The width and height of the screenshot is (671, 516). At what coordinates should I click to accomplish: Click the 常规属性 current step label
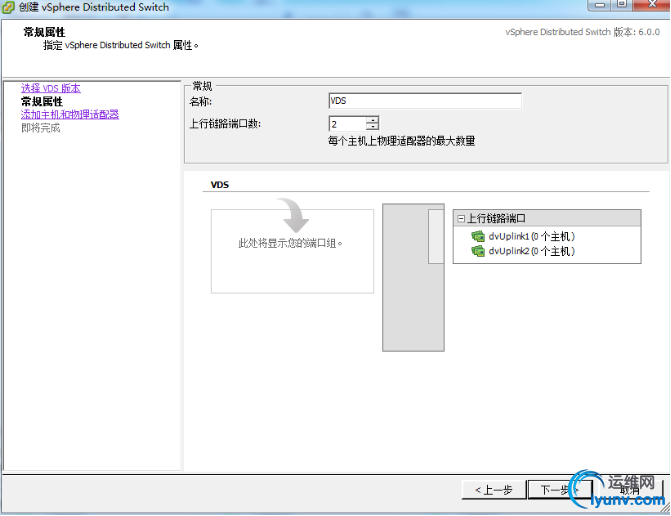pos(42,101)
